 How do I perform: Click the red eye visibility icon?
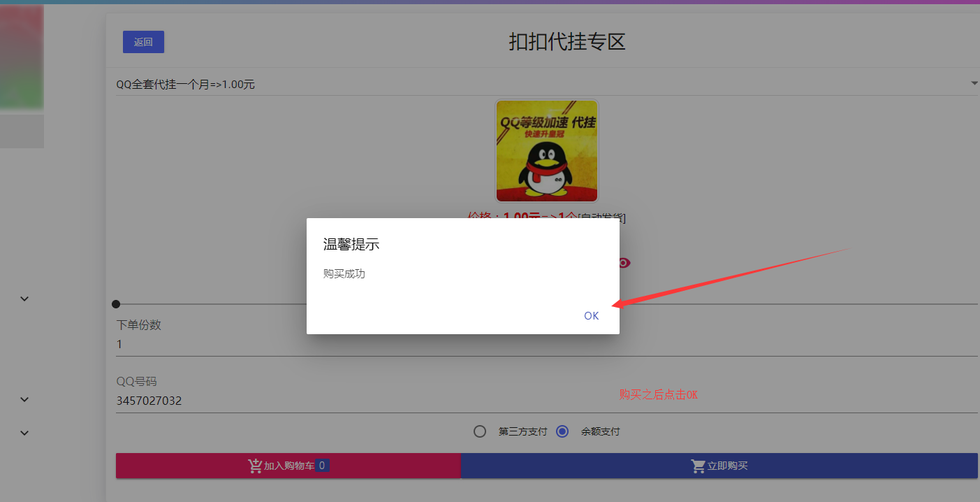click(623, 263)
